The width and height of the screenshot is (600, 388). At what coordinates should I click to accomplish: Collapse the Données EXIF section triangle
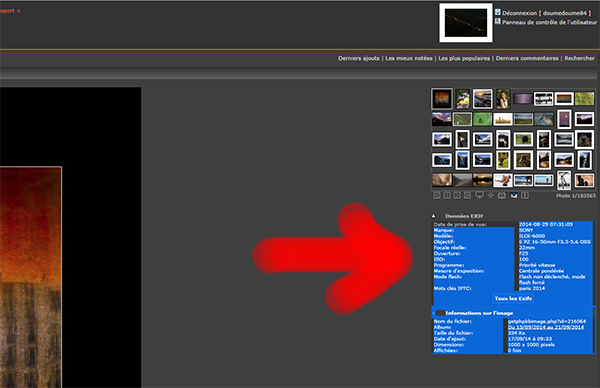[x=434, y=216]
